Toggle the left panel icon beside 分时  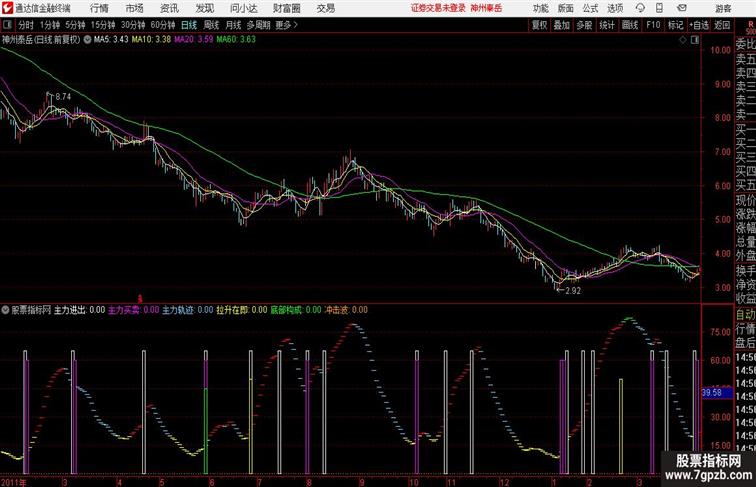(7, 25)
